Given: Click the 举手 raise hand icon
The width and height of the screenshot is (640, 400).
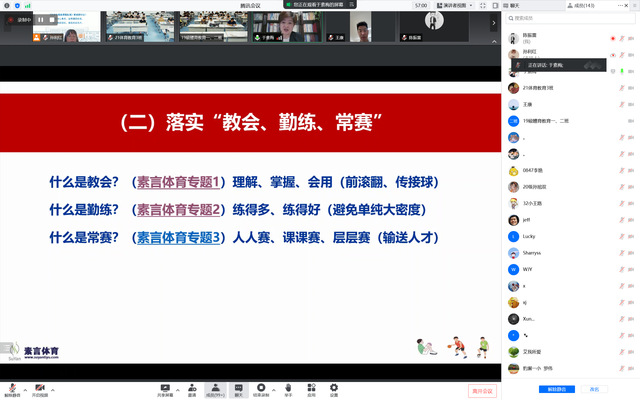Looking at the screenshot, I should 287,387.
